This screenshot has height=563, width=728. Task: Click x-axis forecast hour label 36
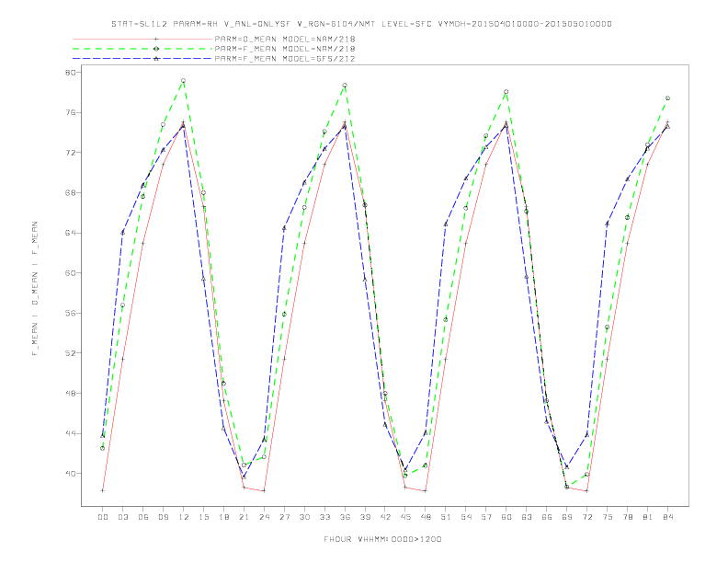coord(345,517)
